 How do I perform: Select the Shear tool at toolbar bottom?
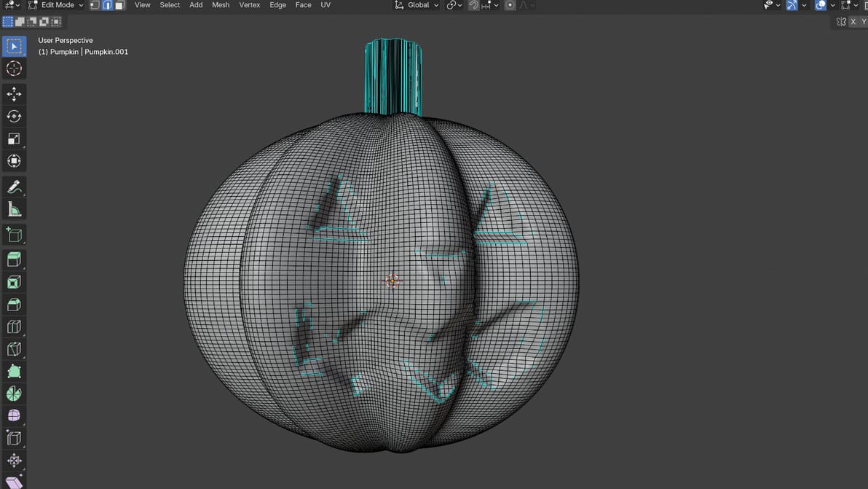point(14,482)
